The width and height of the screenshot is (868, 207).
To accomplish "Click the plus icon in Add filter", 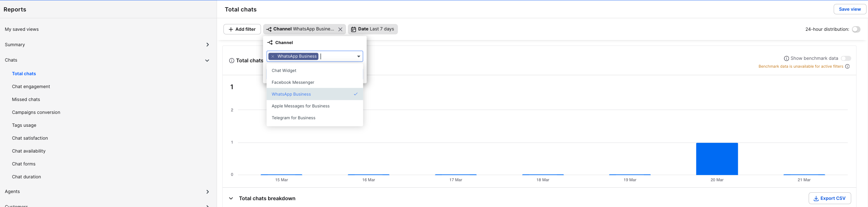I will [231, 29].
